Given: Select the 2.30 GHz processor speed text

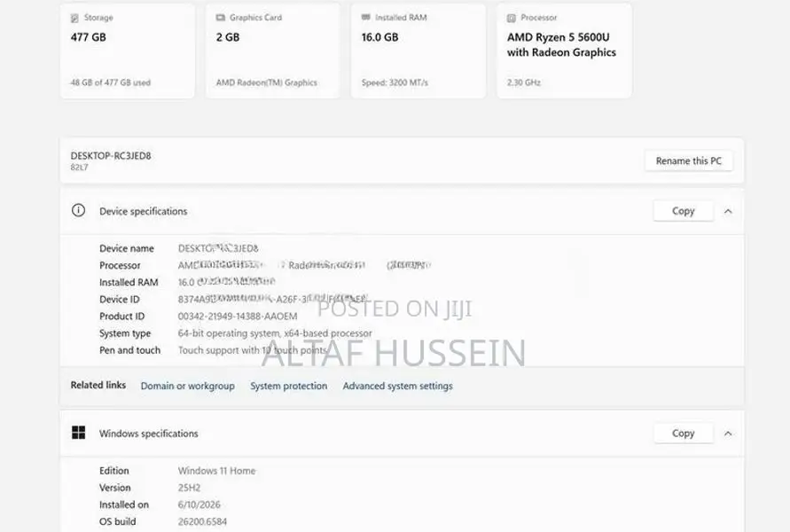Looking at the screenshot, I should [523, 82].
